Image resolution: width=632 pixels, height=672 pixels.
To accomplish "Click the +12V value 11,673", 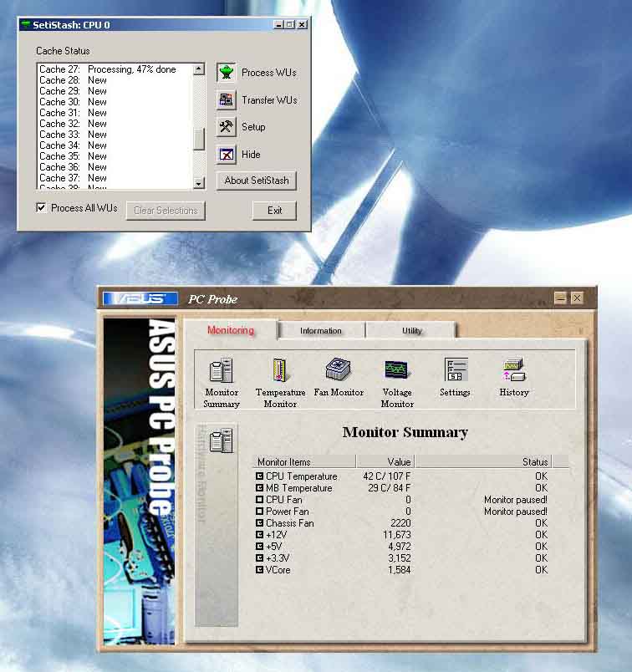I will click(x=396, y=535).
